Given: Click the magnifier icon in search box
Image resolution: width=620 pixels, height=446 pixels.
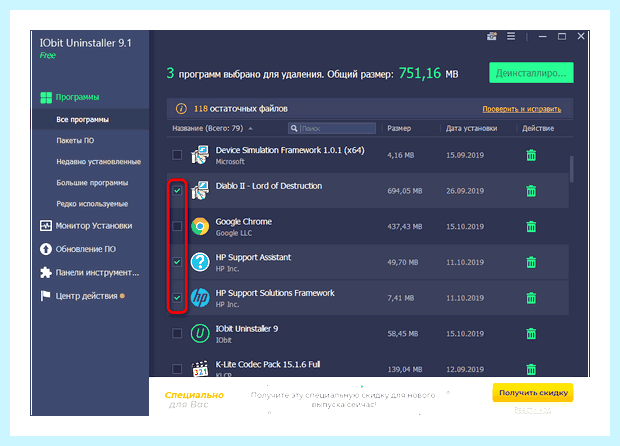Looking at the screenshot, I should click(x=294, y=128).
